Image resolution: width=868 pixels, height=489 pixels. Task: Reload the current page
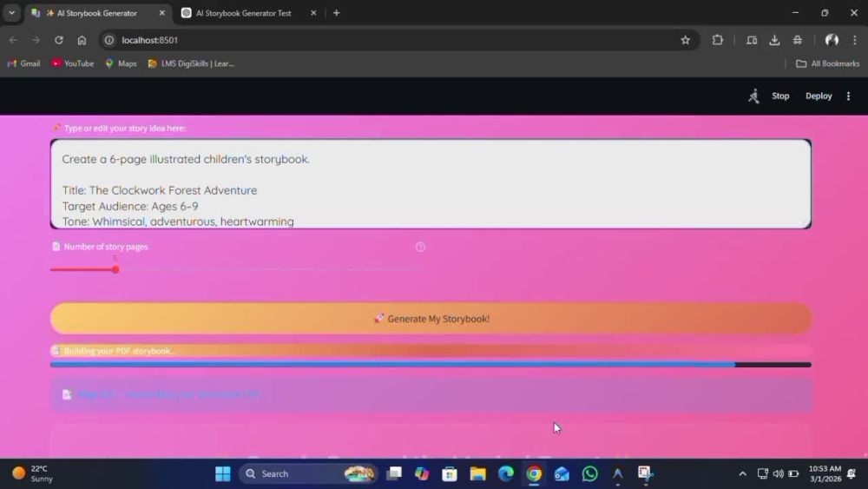[x=59, y=40]
